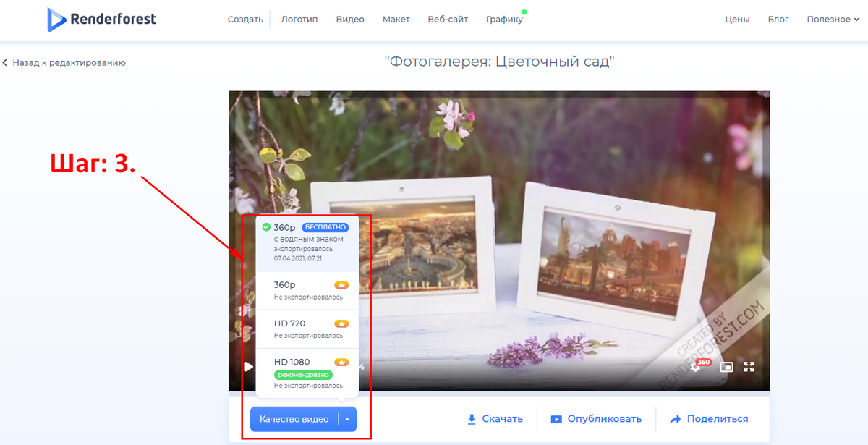This screenshot has width=868, height=445.
Task: Click the Качество видео button
Action: (294, 419)
